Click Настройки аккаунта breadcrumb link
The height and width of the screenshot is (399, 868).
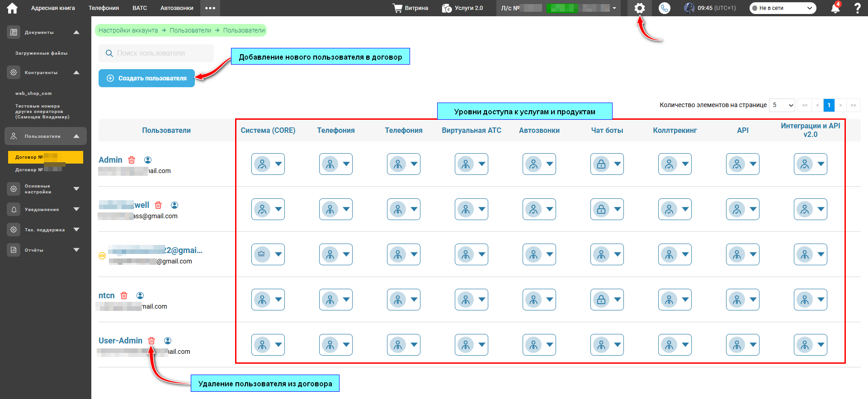[x=128, y=30]
